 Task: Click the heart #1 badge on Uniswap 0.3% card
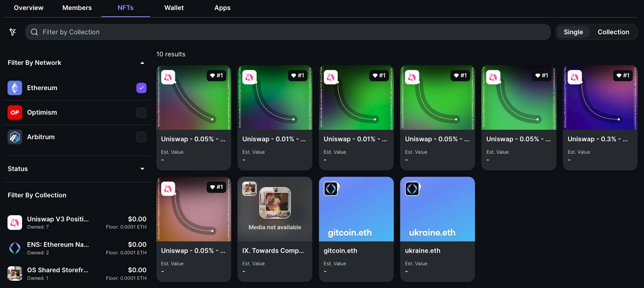click(x=623, y=75)
